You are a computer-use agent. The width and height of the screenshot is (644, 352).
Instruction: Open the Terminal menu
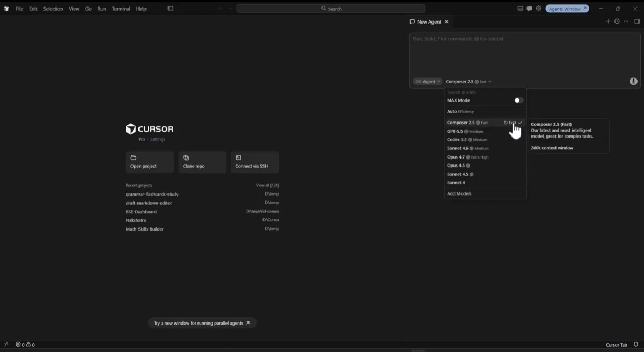pos(121,9)
